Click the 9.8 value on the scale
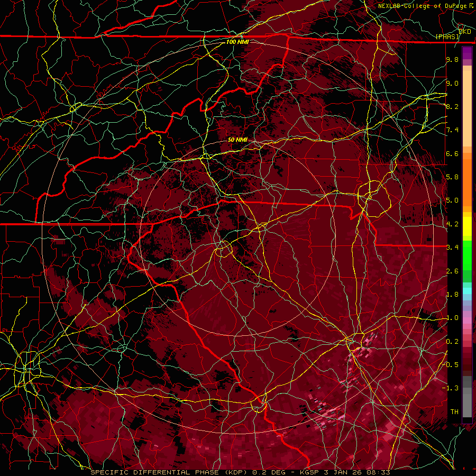This screenshot has width=476, height=476. click(452, 60)
